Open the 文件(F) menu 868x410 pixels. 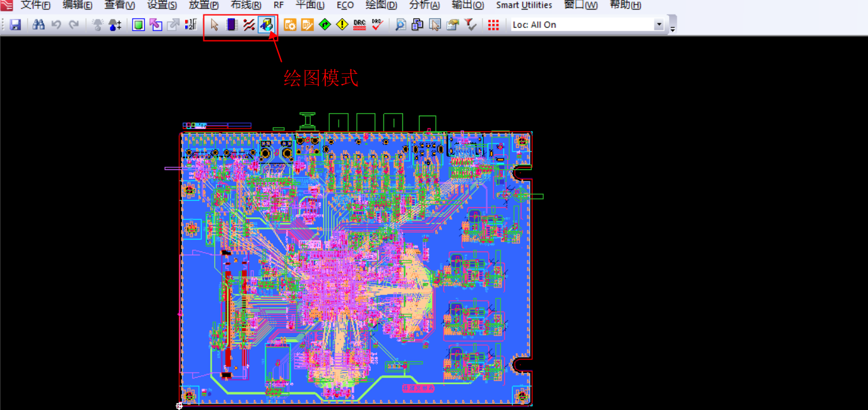click(35, 5)
